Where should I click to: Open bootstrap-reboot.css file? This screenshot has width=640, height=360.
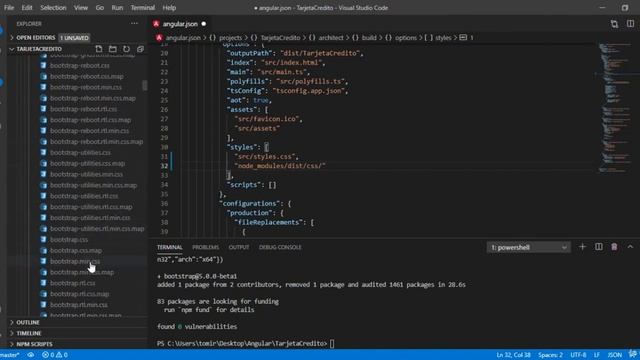[x=80, y=66]
